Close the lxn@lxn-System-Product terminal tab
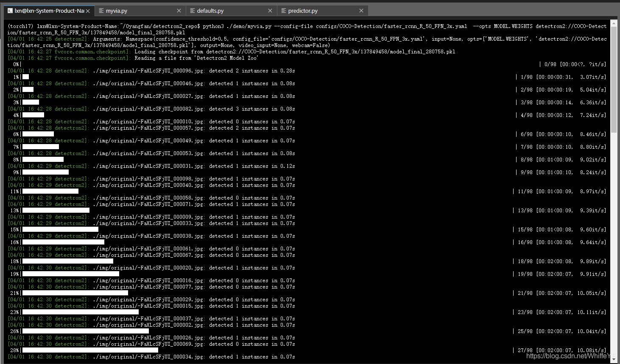620x364 pixels. pyautogui.click(x=88, y=11)
